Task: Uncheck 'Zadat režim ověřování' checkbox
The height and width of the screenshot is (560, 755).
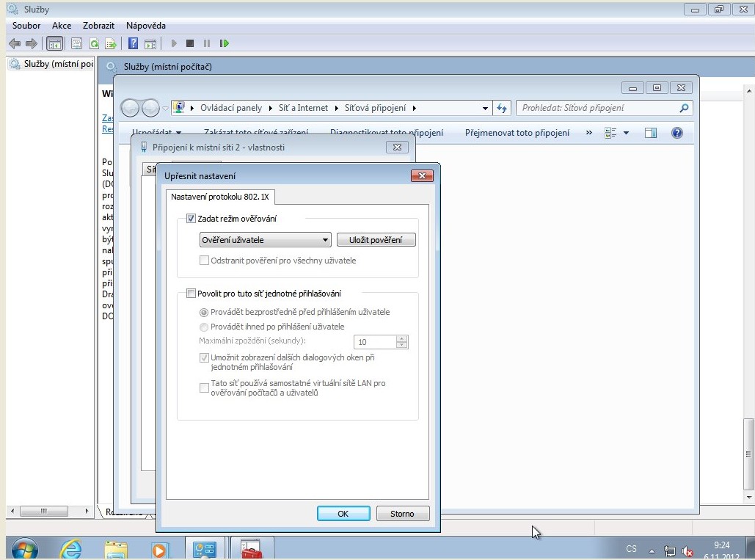Action: point(192,218)
